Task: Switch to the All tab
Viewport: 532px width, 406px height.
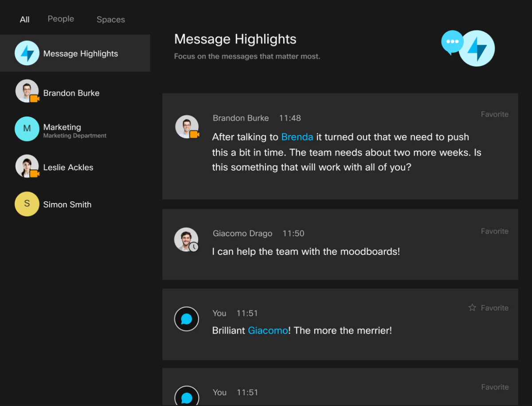Action: (25, 20)
